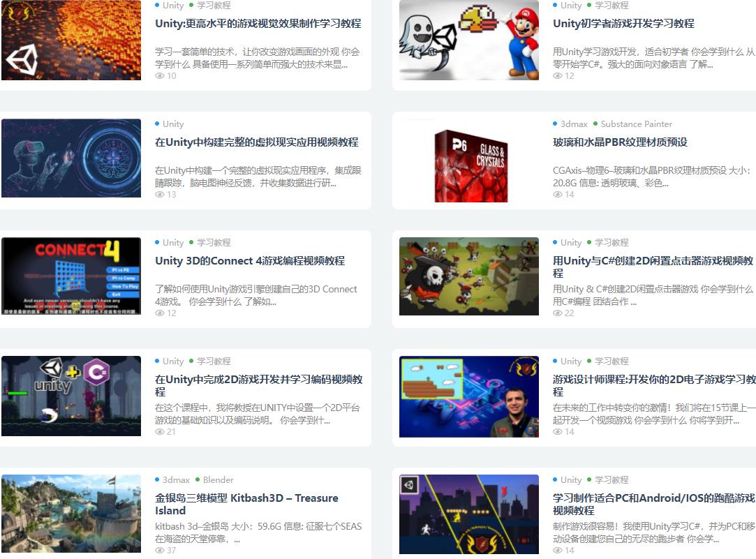Click views eye icon showing 22
This screenshot has width=756, height=559.
tap(557, 313)
